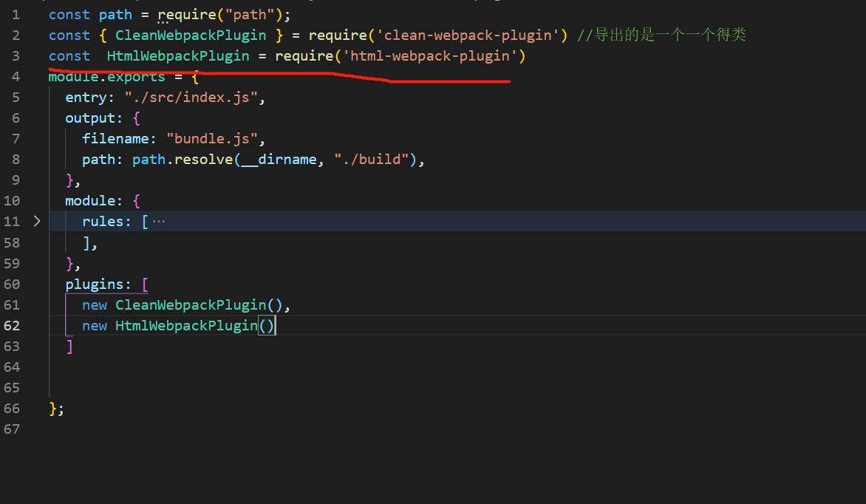
Task: Click the 'path' variable name on line 1
Action: (x=115, y=15)
